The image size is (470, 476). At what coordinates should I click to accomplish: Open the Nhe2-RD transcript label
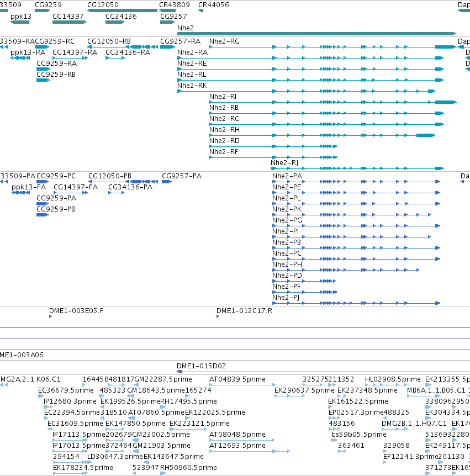click(x=224, y=141)
